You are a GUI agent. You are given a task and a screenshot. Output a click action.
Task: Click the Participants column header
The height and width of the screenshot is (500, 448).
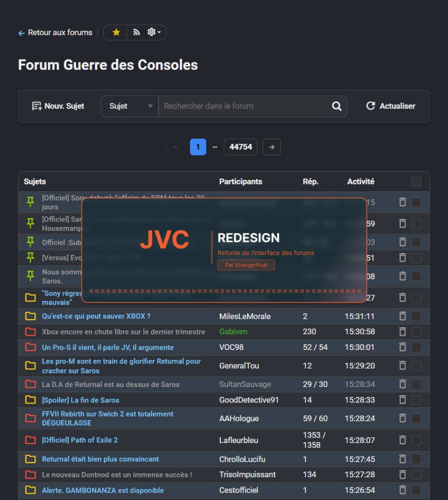(x=240, y=181)
